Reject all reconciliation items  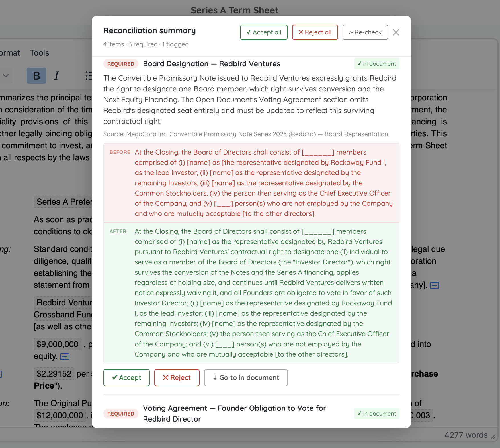click(x=315, y=32)
